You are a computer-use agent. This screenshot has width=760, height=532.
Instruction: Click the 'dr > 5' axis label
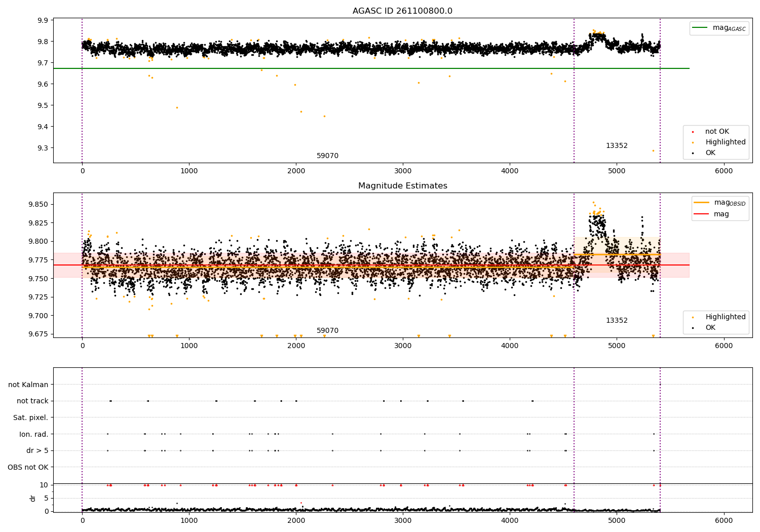point(37,451)
